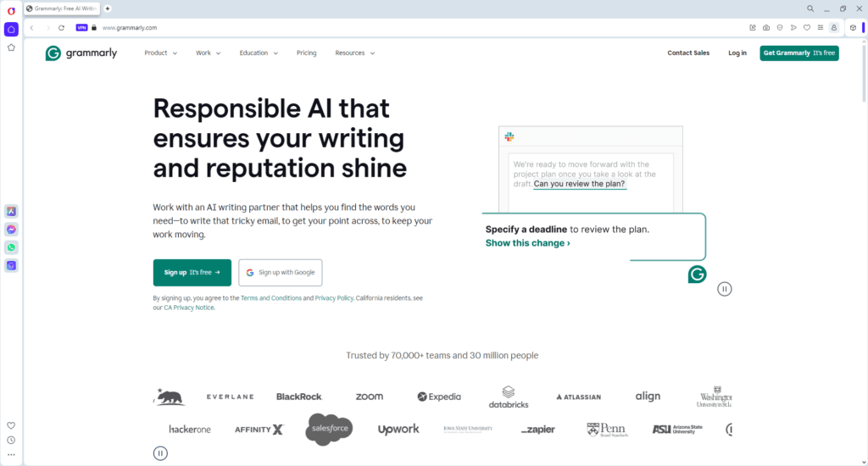Screen dimensions: 868x466
Task: Click the Slack icon in demo card
Action: (x=509, y=136)
